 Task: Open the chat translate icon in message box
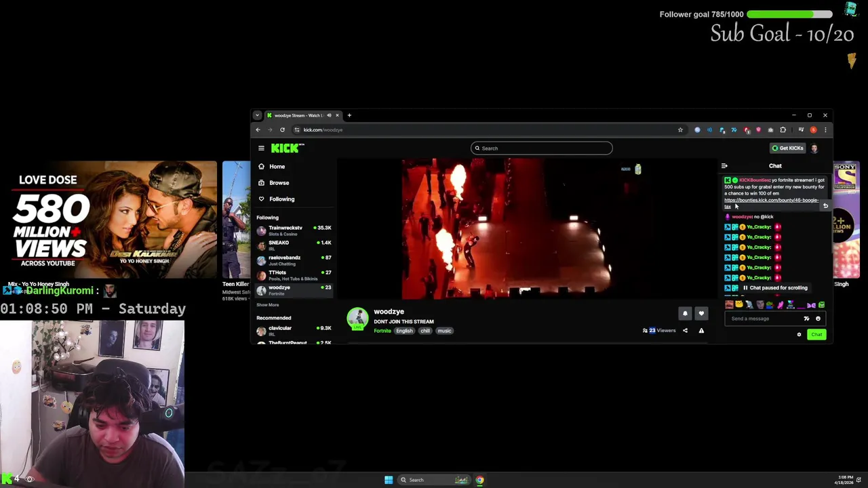(x=806, y=319)
